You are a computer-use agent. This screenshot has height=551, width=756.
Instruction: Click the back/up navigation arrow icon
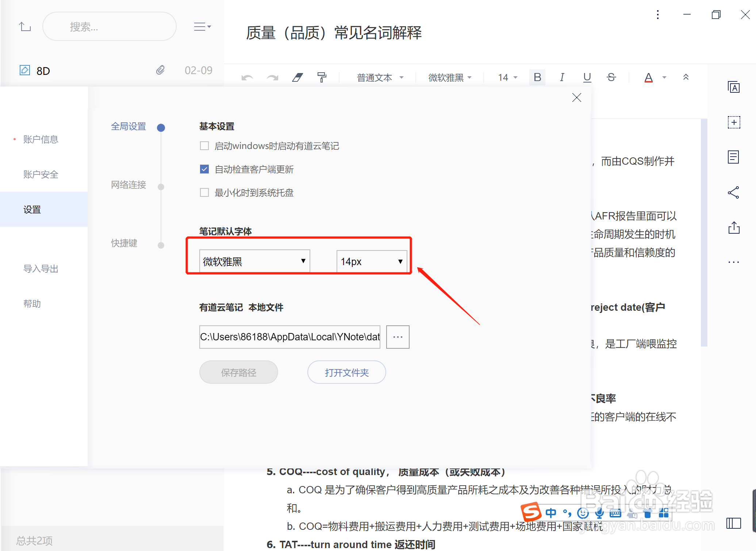coord(25,27)
